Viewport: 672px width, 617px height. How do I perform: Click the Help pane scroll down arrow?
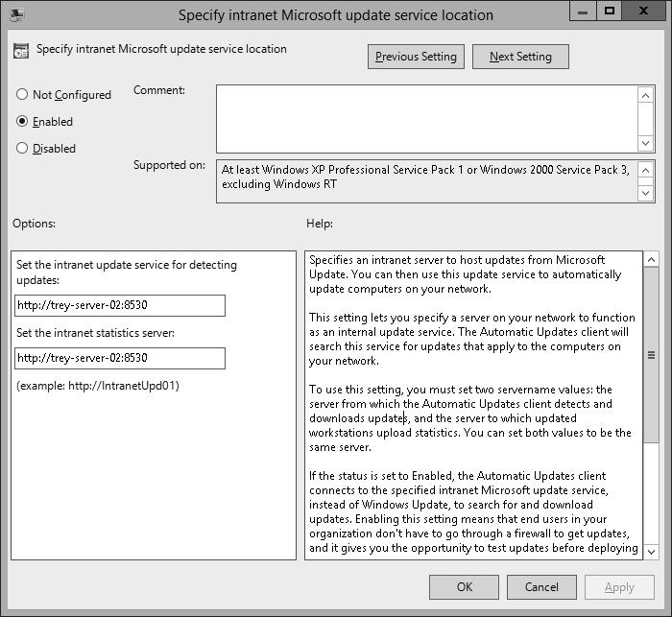(651, 552)
